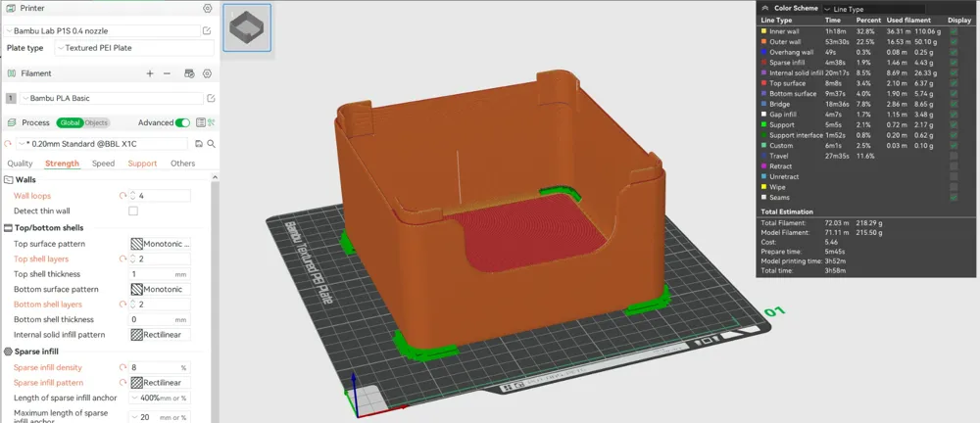This screenshot has height=423, width=980.
Task: Enable the Detect thin wall checkbox
Action: (x=133, y=211)
